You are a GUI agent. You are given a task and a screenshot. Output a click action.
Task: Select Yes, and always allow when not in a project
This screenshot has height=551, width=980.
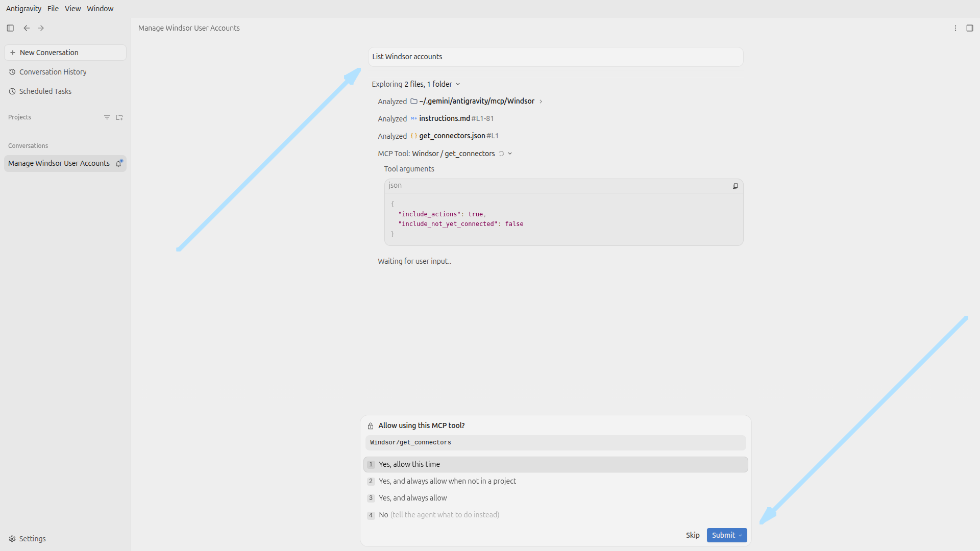coord(555,481)
